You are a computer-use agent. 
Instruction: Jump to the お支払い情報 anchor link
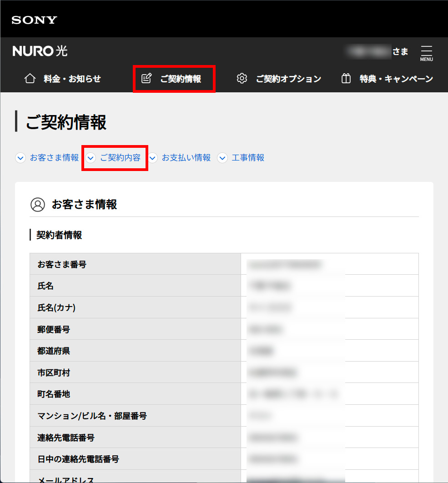[x=186, y=158]
